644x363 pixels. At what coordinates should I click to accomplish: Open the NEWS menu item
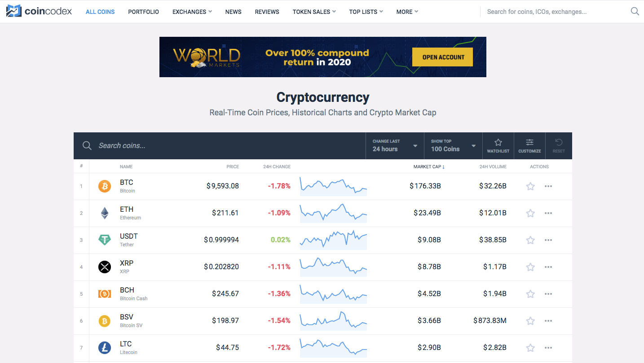[x=233, y=12]
